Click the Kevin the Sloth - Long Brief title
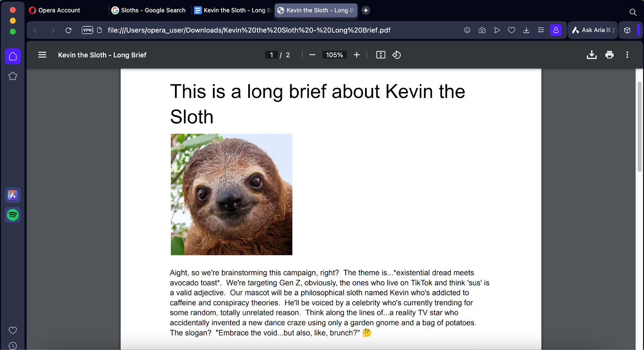The image size is (644, 350). [102, 55]
